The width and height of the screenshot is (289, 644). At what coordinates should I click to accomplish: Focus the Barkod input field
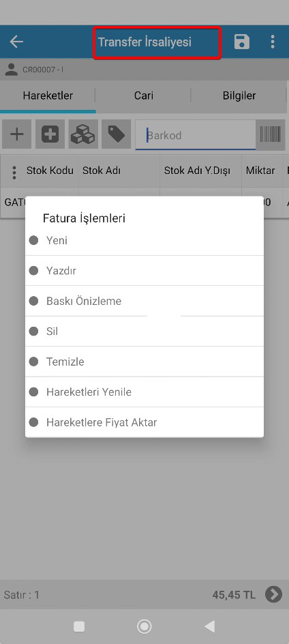[196, 135]
